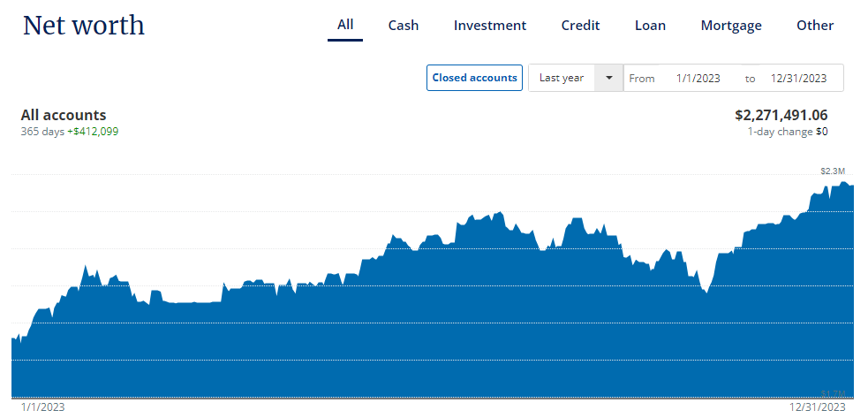Click the 1/1/2023 chart axis label

(42, 407)
